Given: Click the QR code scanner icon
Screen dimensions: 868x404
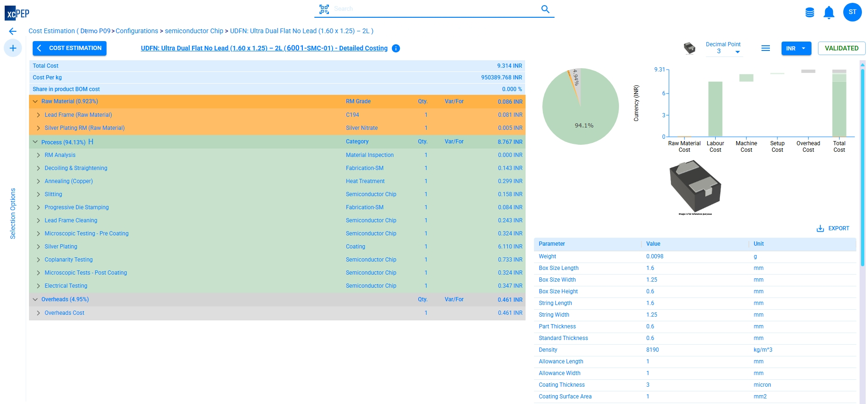Looking at the screenshot, I should click(324, 9).
